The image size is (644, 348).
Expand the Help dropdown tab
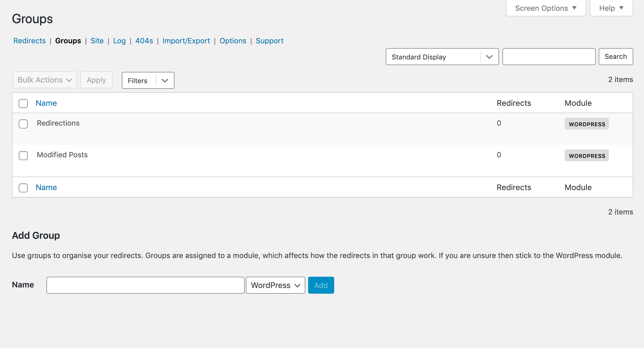(611, 8)
